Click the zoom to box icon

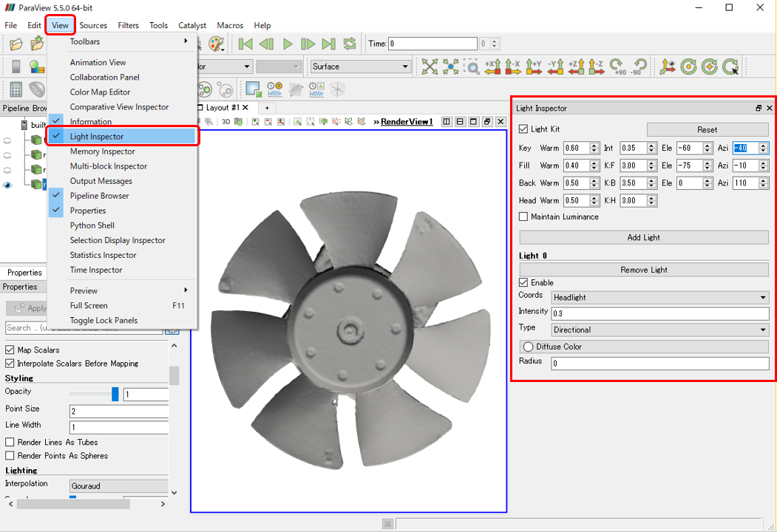[472, 66]
